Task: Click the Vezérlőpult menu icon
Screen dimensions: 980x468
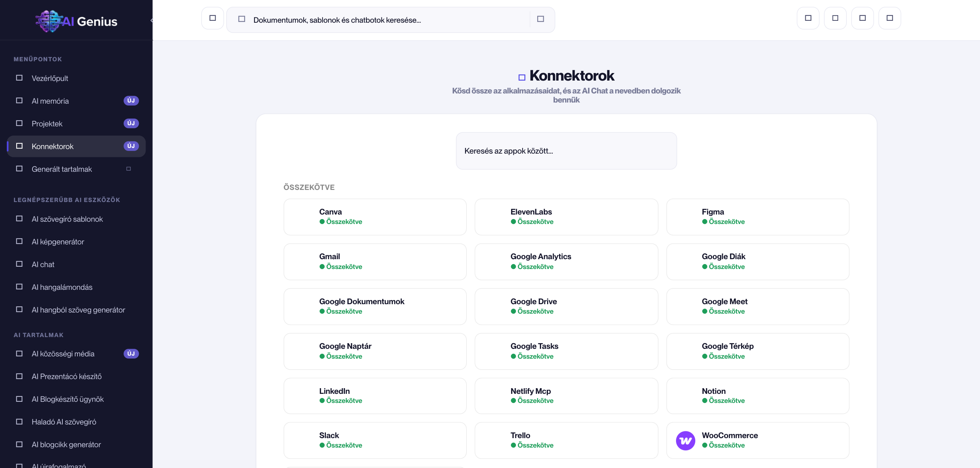Action: point(19,78)
